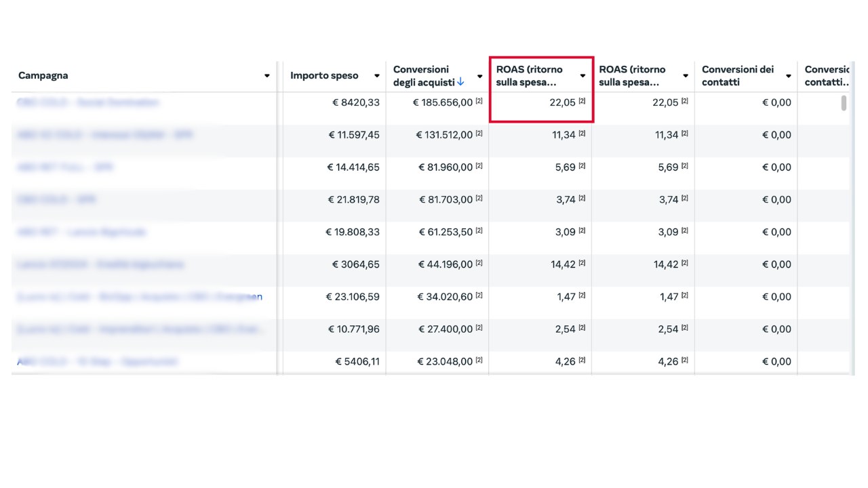Open the [2] footnote marker after € 81.960,00
Image resolution: width=868 pixels, height=488 pixels.
(x=479, y=167)
